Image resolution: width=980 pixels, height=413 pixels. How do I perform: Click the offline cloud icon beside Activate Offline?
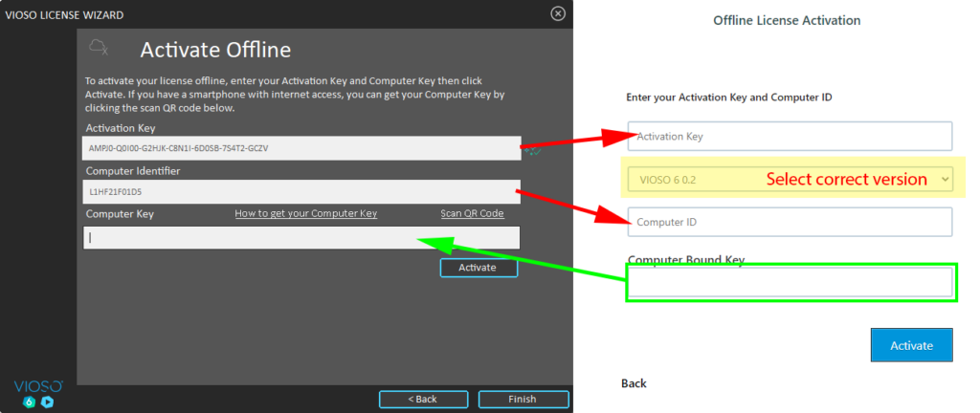(x=98, y=48)
